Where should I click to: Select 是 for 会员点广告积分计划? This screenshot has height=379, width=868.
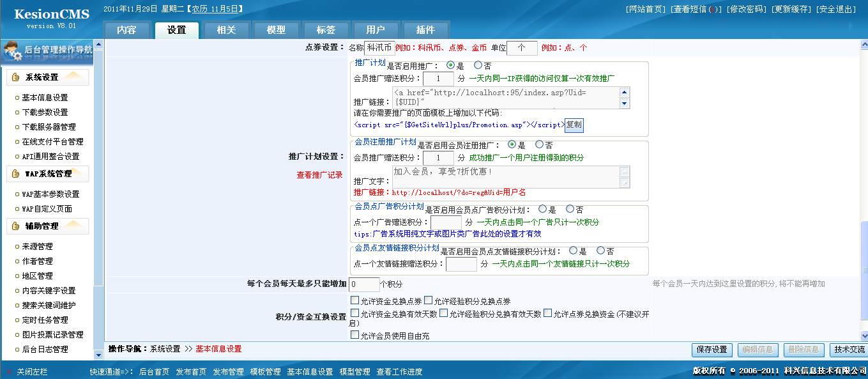click(543, 209)
